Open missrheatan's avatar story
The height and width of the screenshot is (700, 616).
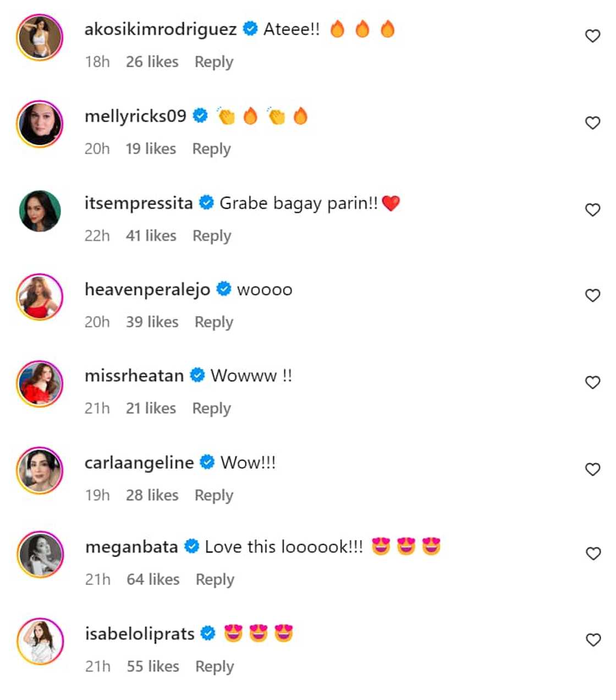[40, 384]
